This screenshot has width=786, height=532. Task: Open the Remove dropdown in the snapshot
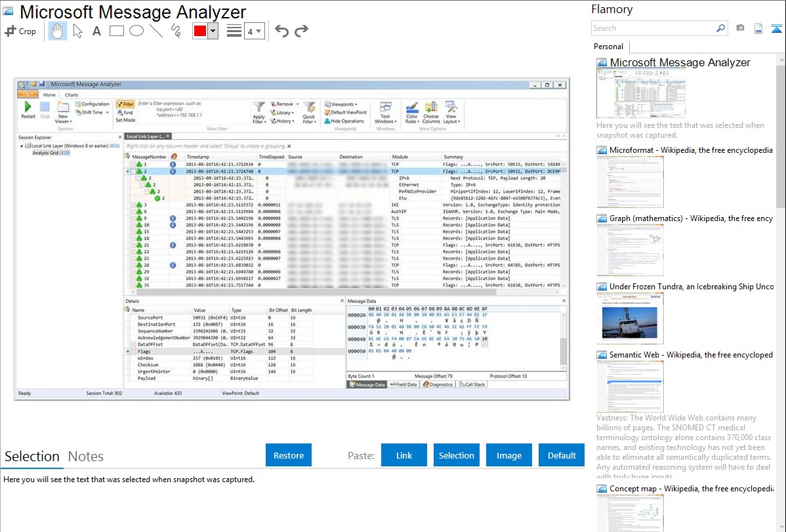click(284, 104)
